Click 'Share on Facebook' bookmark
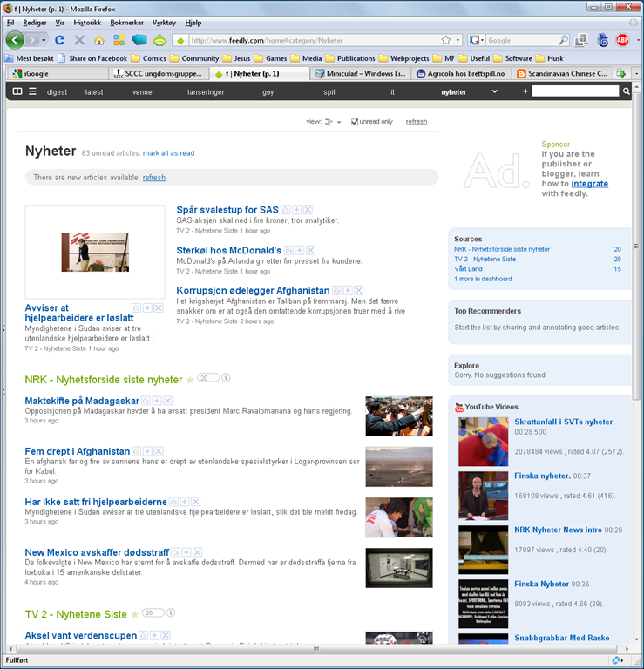 [x=92, y=58]
